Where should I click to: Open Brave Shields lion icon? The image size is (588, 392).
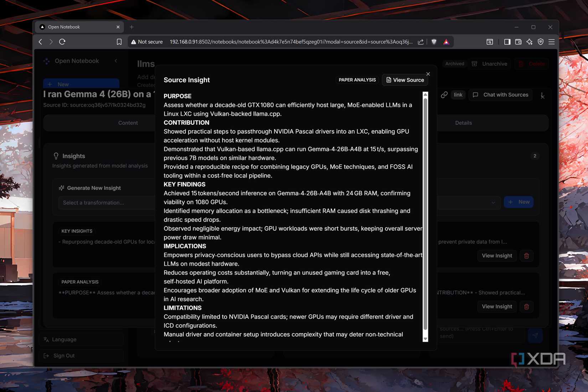[x=434, y=42]
